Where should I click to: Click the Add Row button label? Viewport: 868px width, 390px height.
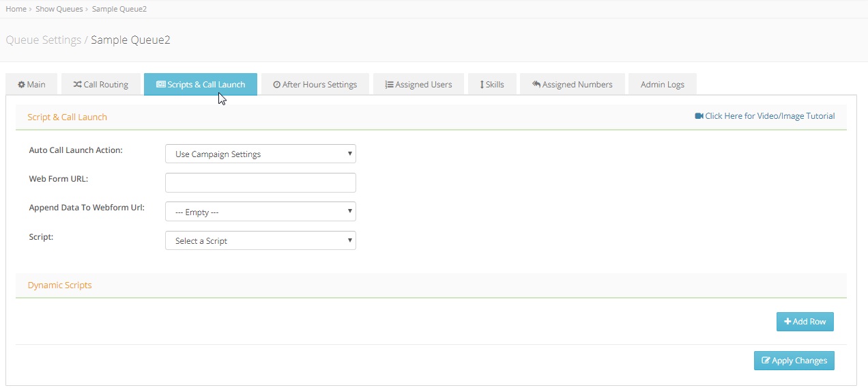[x=809, y=322]
